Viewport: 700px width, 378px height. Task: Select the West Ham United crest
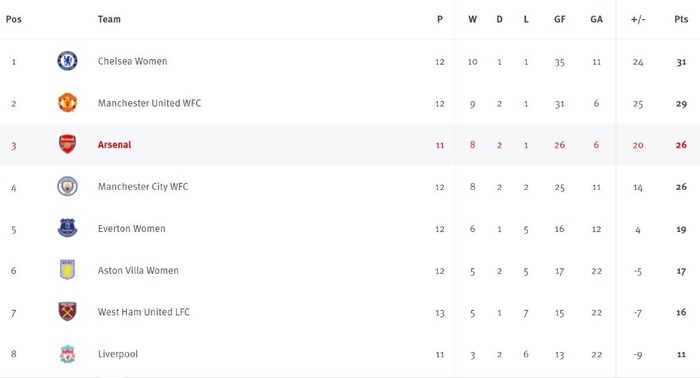point(67,312)
